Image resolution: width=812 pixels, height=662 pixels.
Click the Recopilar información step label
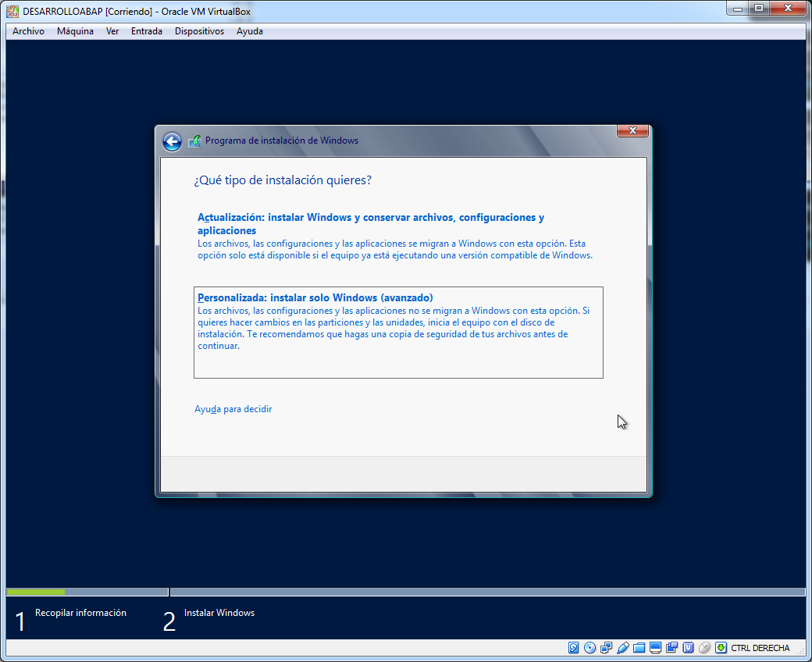80,613
